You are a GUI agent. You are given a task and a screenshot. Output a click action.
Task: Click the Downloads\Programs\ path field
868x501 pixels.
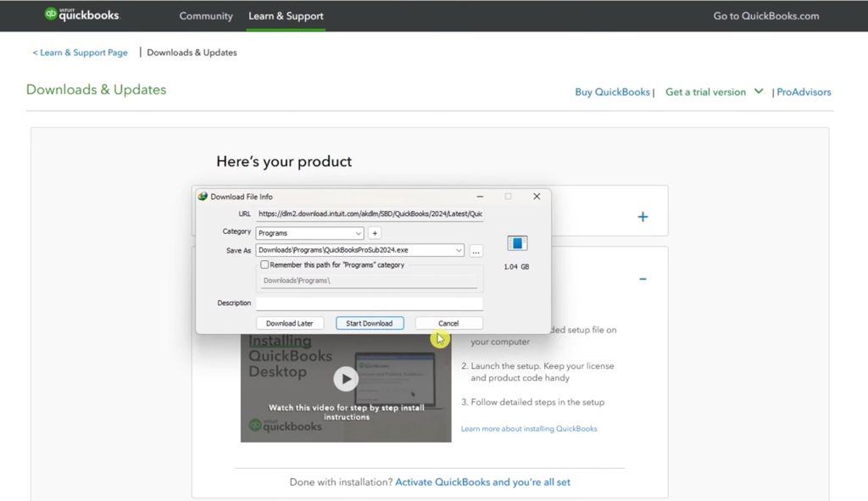(x=369, y=281)
